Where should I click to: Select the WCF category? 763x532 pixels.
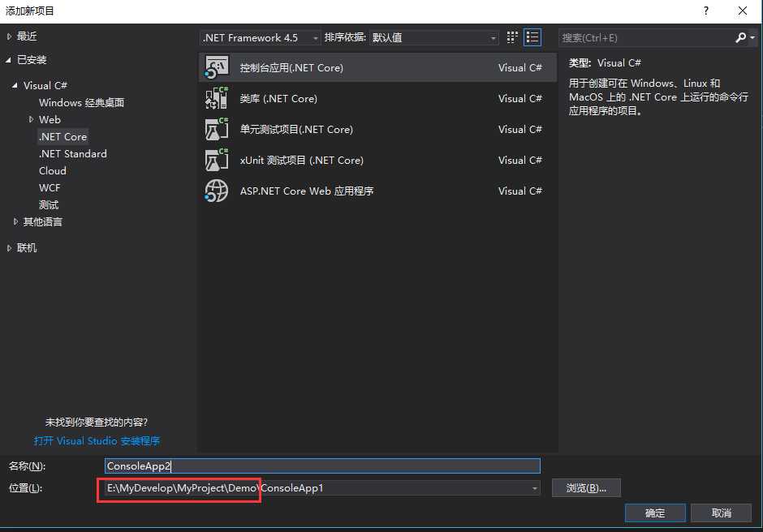(x=50, y=187)
